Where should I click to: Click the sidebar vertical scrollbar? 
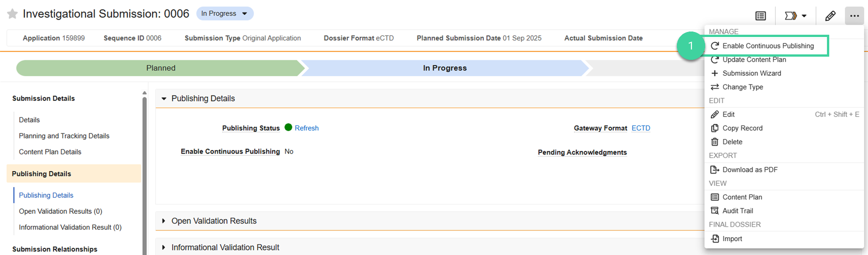pyautogui.click(x=145, y=174)
